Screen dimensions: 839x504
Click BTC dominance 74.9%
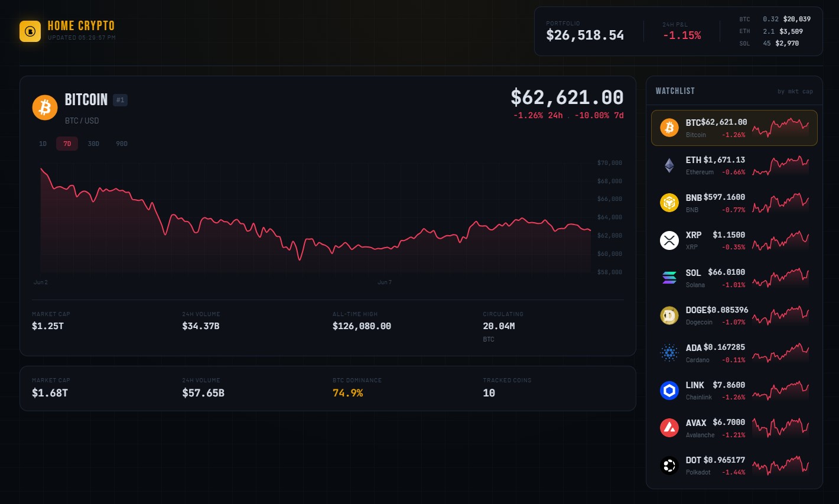(348, 393)
